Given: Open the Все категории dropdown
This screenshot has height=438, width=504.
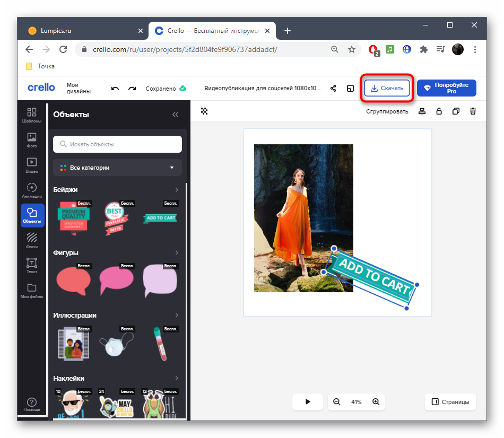Looking at the screenshot, I should [x=117, y=168].
